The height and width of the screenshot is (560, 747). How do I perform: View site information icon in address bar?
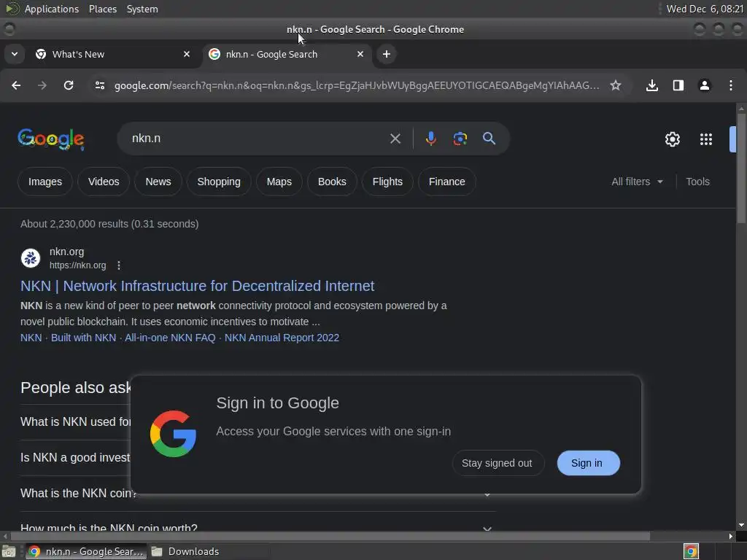[99, 85]
